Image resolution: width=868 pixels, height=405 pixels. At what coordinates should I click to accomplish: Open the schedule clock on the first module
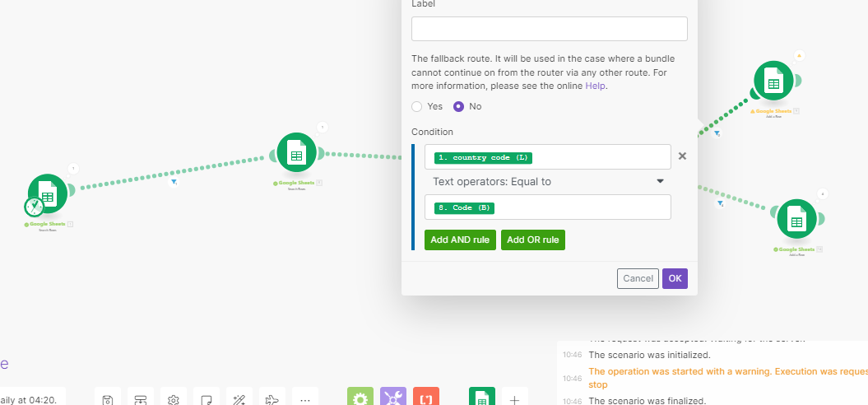(x=35, y=207)
